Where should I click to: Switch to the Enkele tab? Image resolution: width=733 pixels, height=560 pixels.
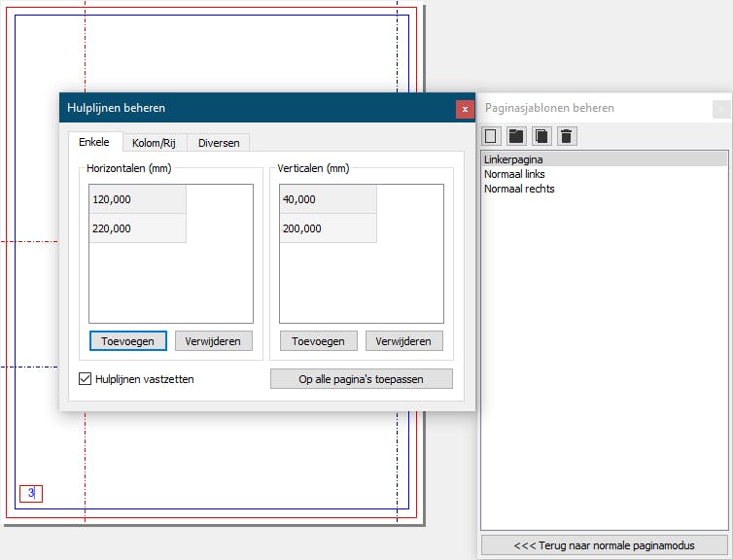[94, 142]
